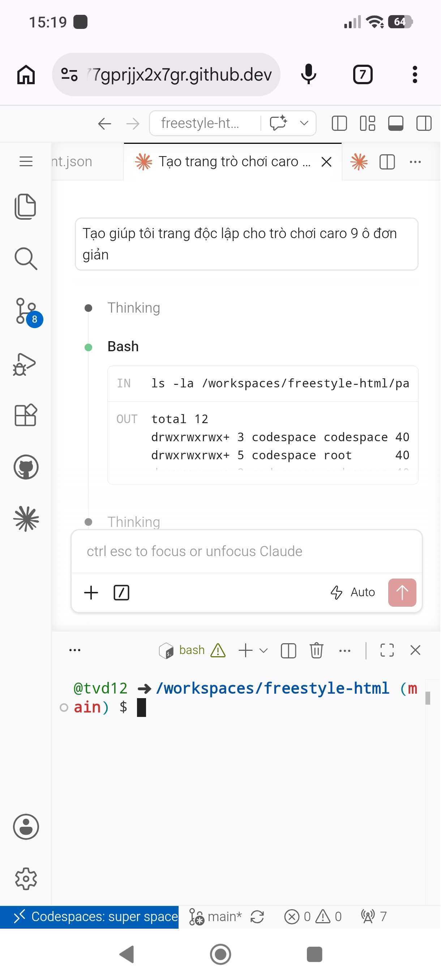Toggle the Auto mode selector

click(x=352, y=592)
